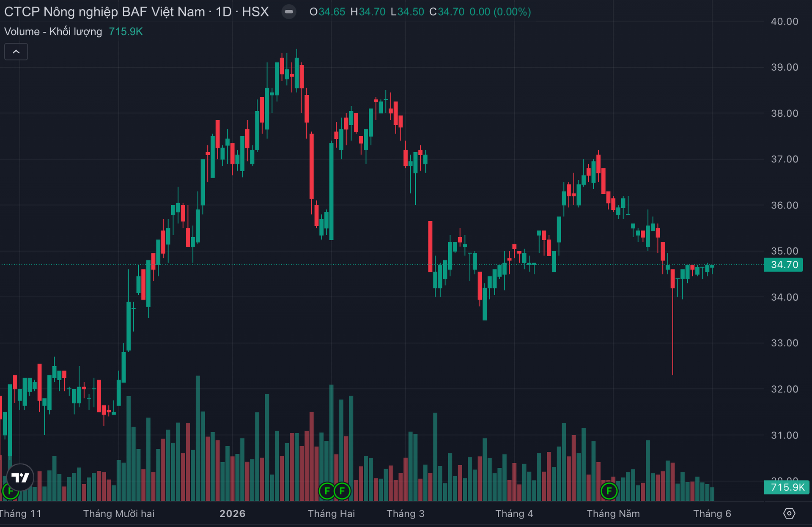This screenshot has height=527, width=812.
Task: Click the low value L34.50
Action: point(407,12)
